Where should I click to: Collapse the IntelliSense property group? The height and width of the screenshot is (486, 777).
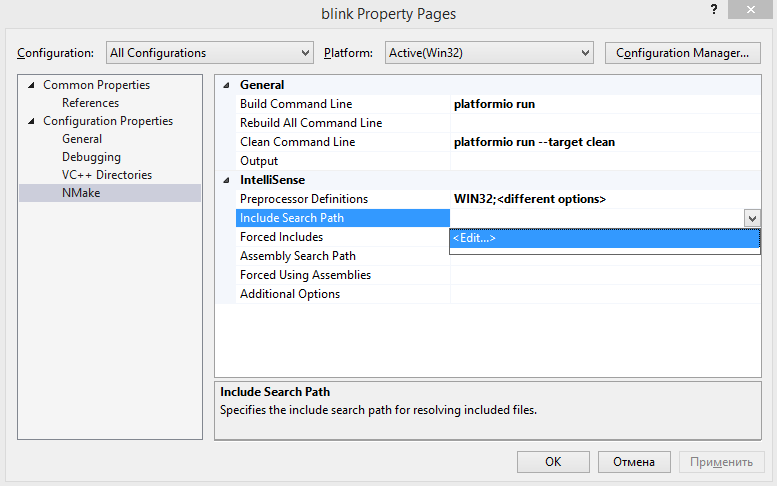pyautogui.click(x=226, y=180)
